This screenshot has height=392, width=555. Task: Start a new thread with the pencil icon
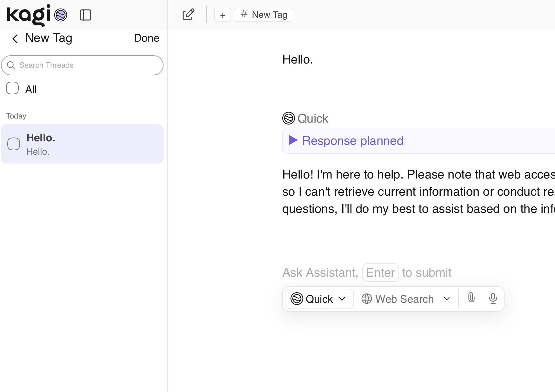coord(188,14)
